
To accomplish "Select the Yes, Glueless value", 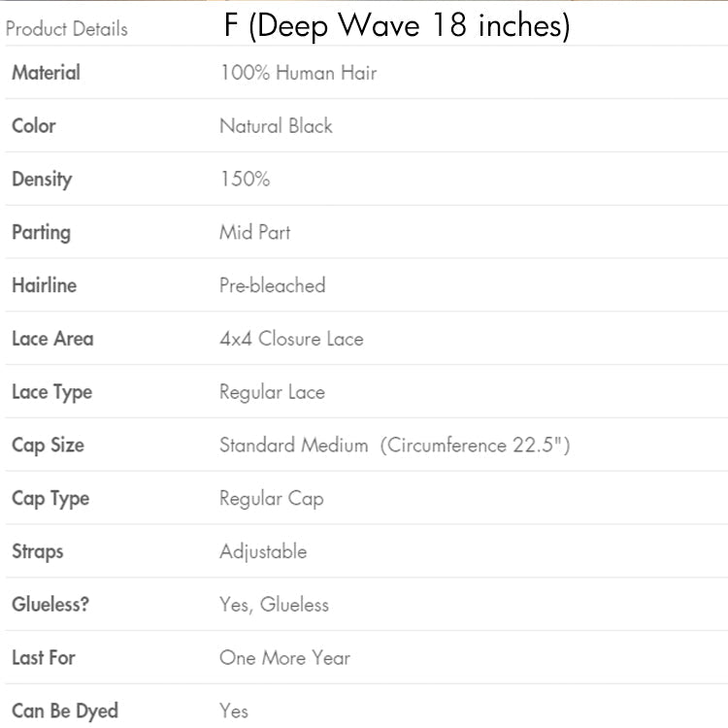I will pyautogui.click(x=275, y=605).
